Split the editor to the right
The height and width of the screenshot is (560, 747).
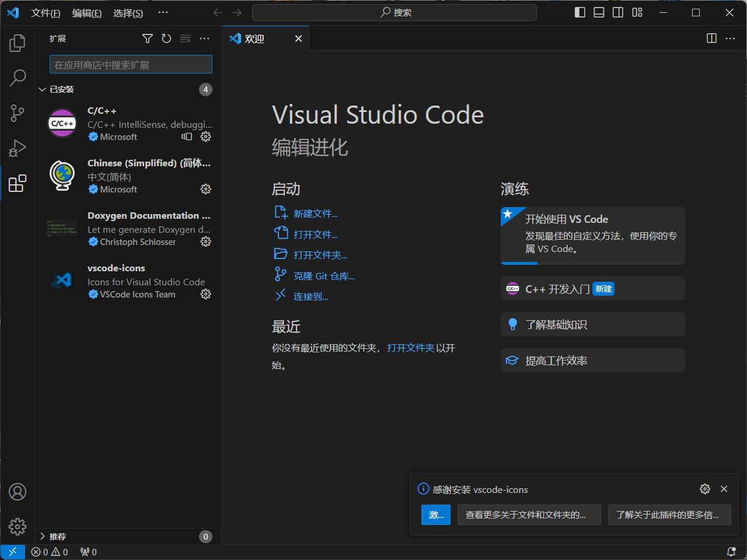pyautogui.click(x=711, y=38)
